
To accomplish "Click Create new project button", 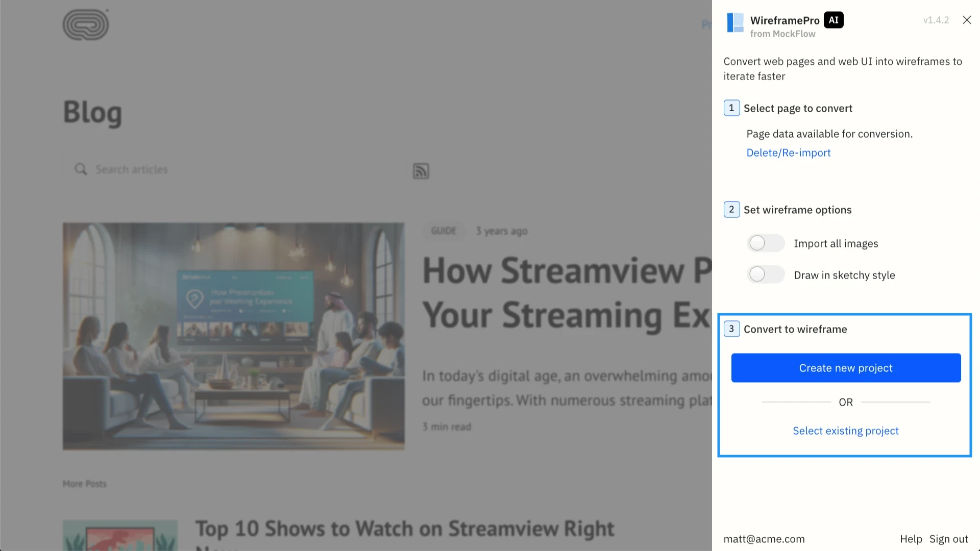I will [846, 368].
